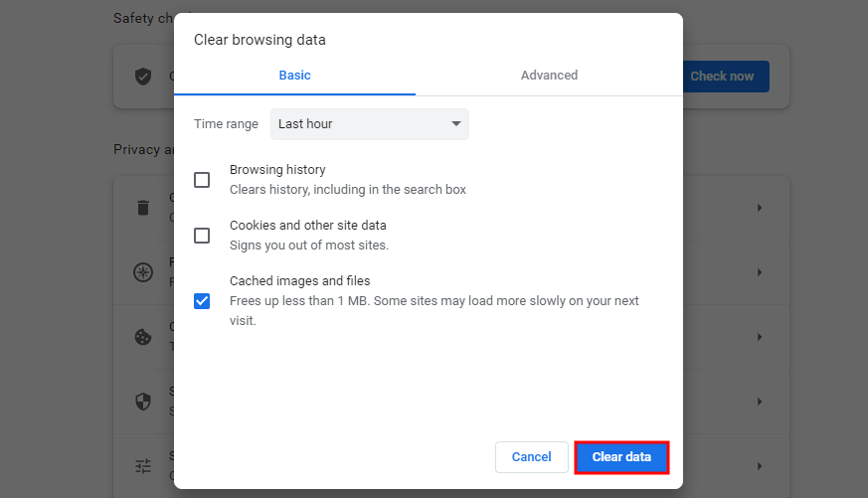
Task: Click the 'Frees up less than 1 MB' description
Action: point(434,310)
